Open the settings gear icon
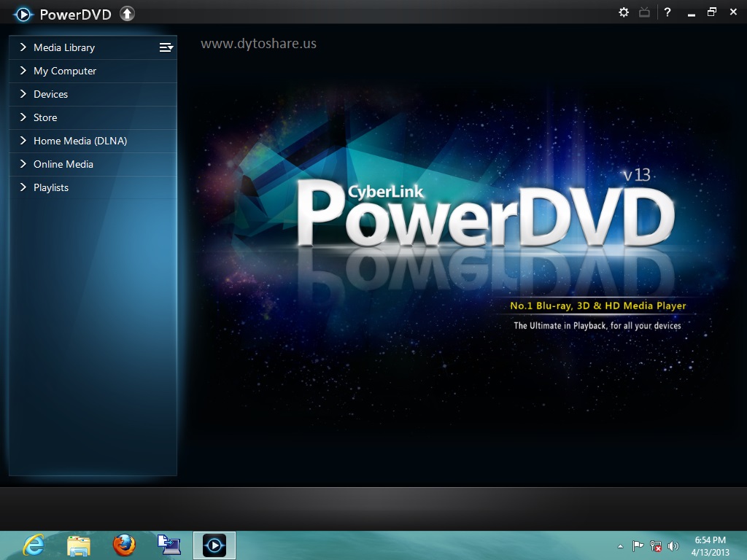Viewport: 747px width, 560px height. 623,12
